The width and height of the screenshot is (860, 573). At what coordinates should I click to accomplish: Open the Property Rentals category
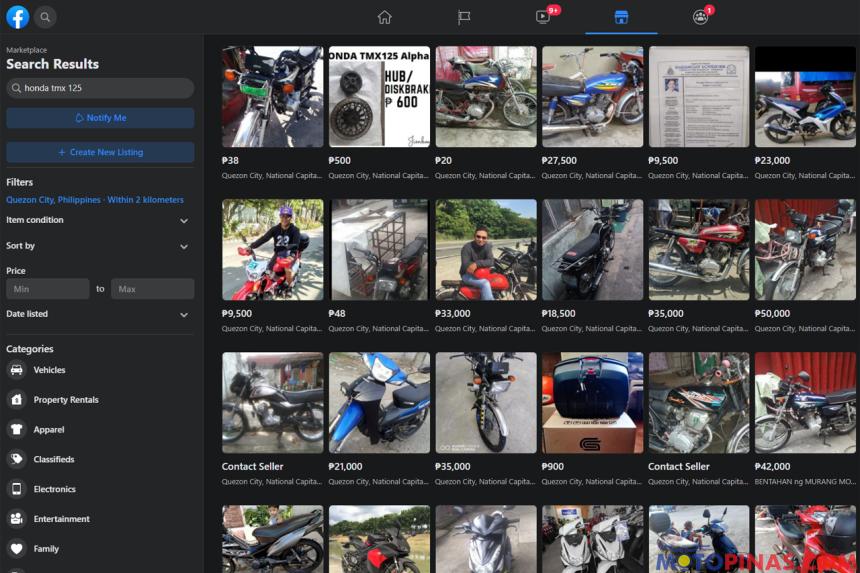point(66,400)
